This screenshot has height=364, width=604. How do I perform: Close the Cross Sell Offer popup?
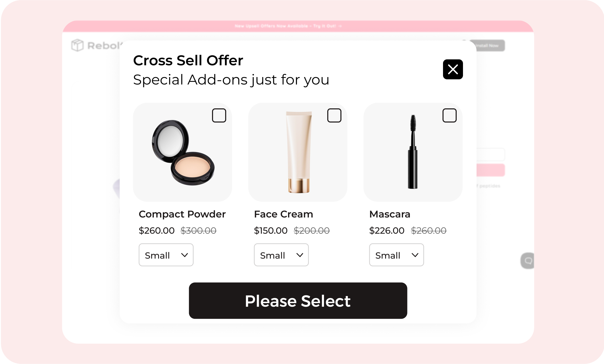coord(453,69)
